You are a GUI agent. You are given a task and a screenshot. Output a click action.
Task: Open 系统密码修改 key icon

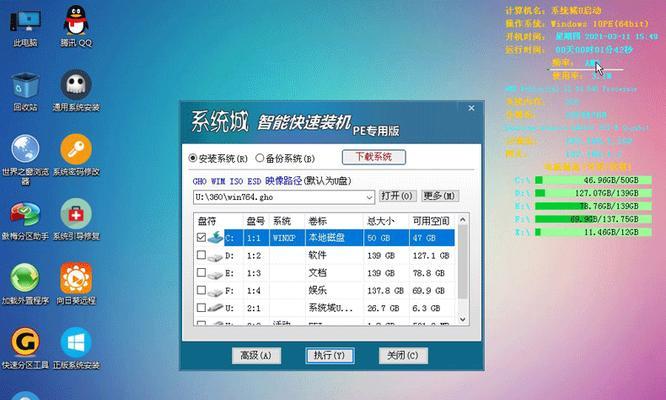click(76, 155)
